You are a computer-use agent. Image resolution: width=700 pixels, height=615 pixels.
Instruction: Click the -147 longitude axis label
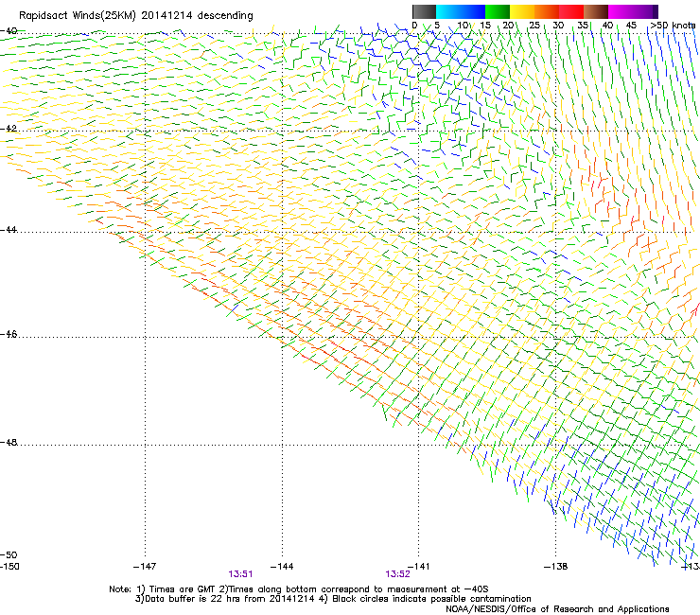[x=145, y=567]
